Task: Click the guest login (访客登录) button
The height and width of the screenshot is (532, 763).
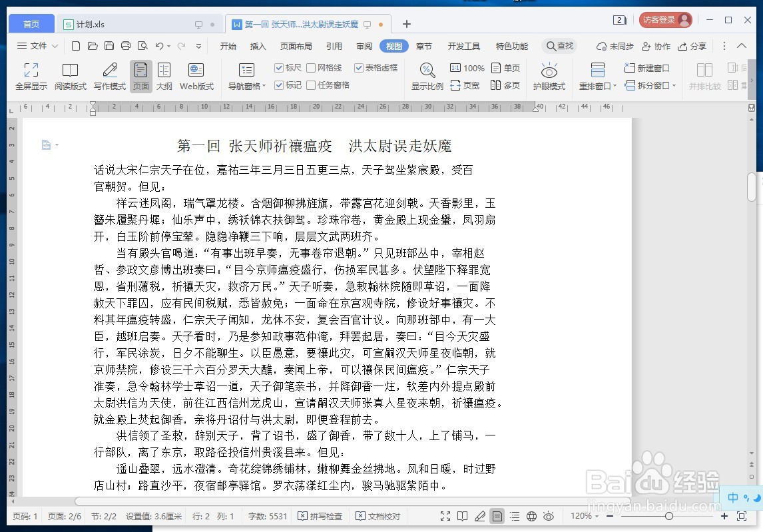Action: click(x=665, y=19)
